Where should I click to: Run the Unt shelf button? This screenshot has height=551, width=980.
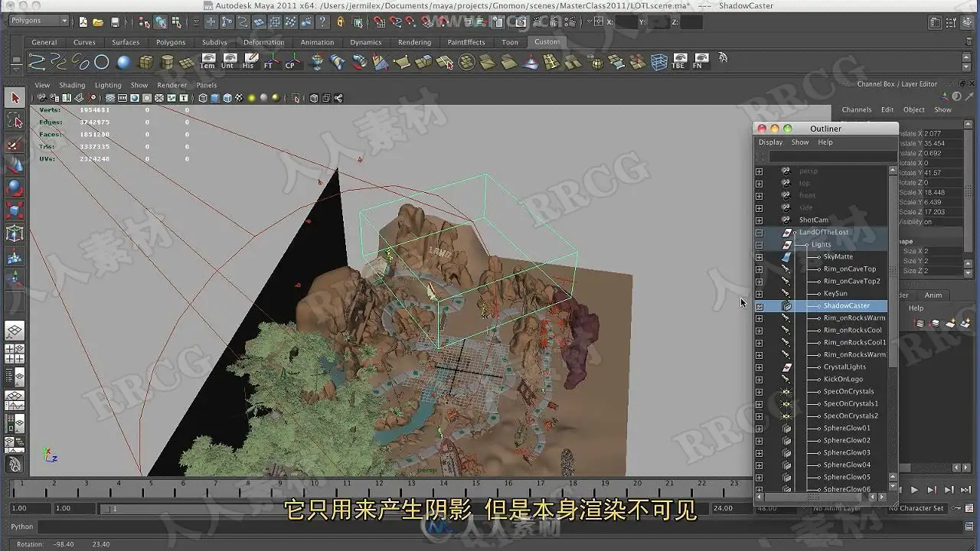point(227,62)
